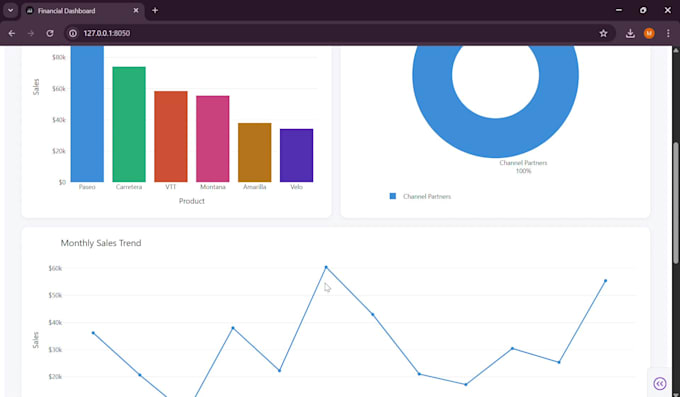Close the Financial Dashboard tab

(x=136, y=10)
